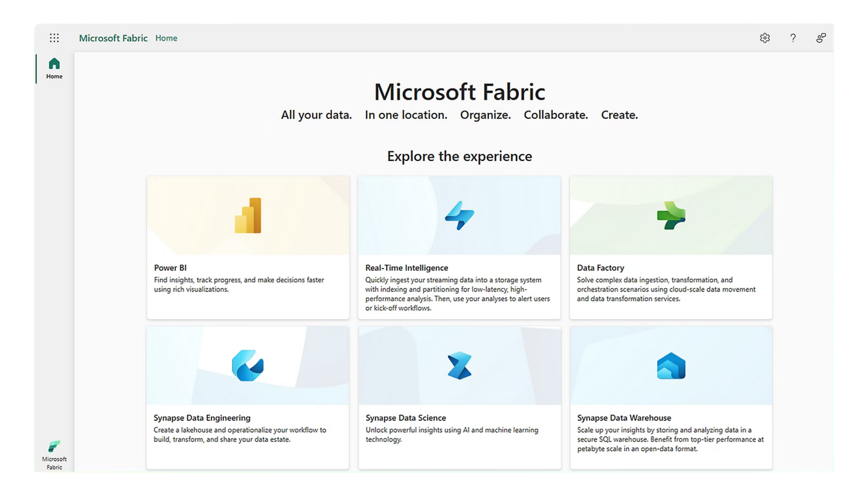Click the 'Create a lakehouse and operationalize' description
Viewport: 868px width, 496px height.
coord(240,434)
